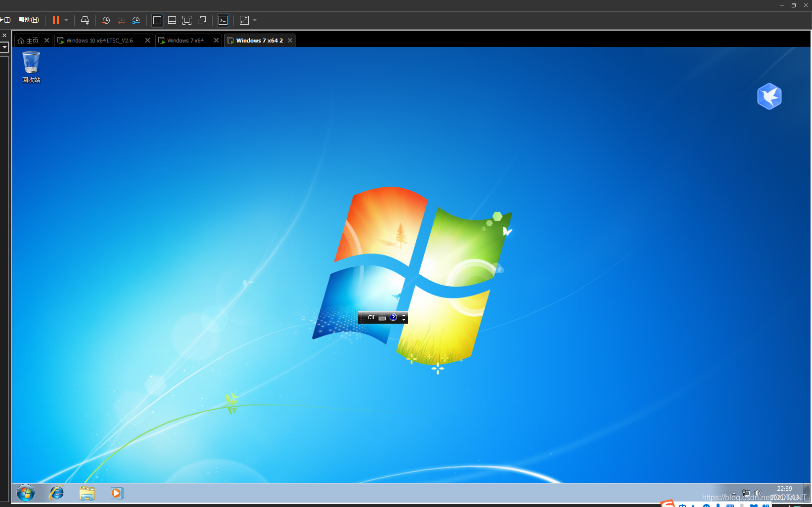
Task: Open the Windows 7 Start menu
Action: [26, 493]
